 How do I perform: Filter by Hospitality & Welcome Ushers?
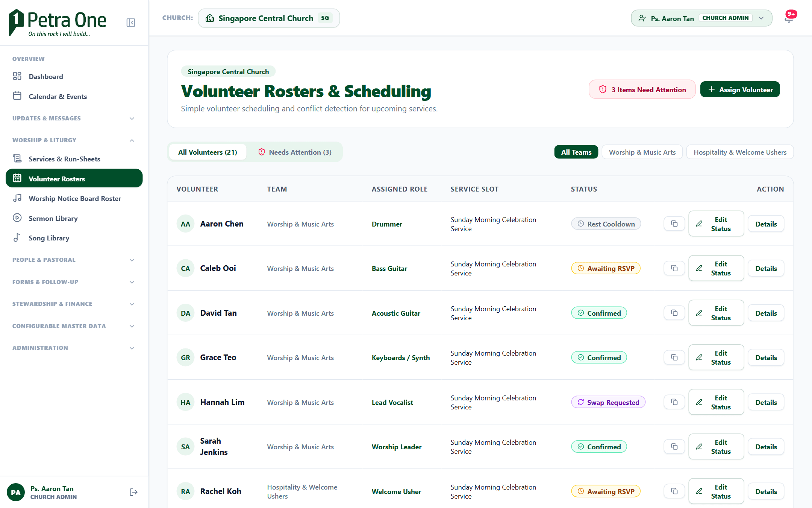(x=740, y=152)
